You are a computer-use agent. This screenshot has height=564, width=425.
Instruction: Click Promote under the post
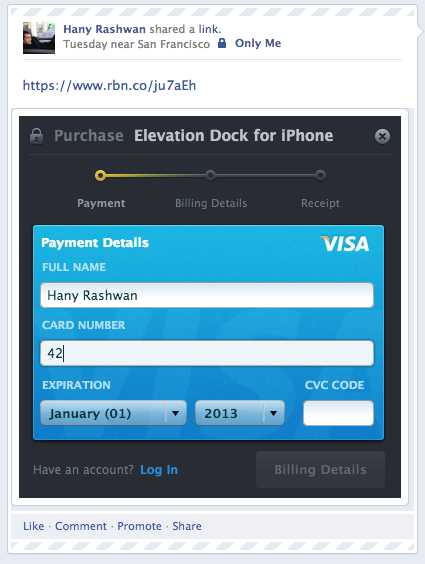click(x=140, y=526)
